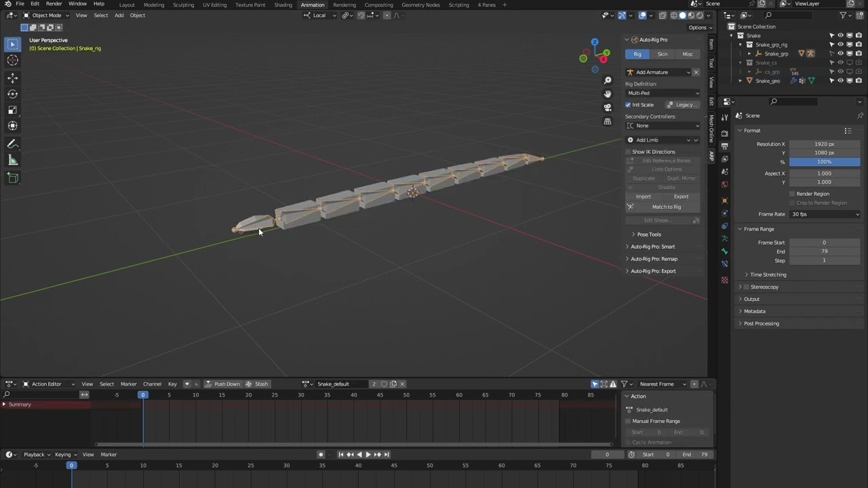Select the Measure tool
Screen dimensions: 868x488
(x=12, y=160)
